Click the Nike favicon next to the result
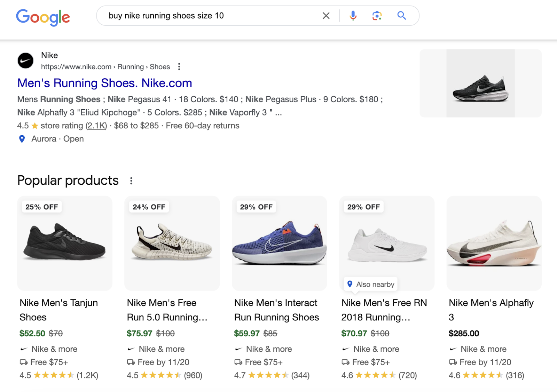The image size is (557, 392). point(25,61)
